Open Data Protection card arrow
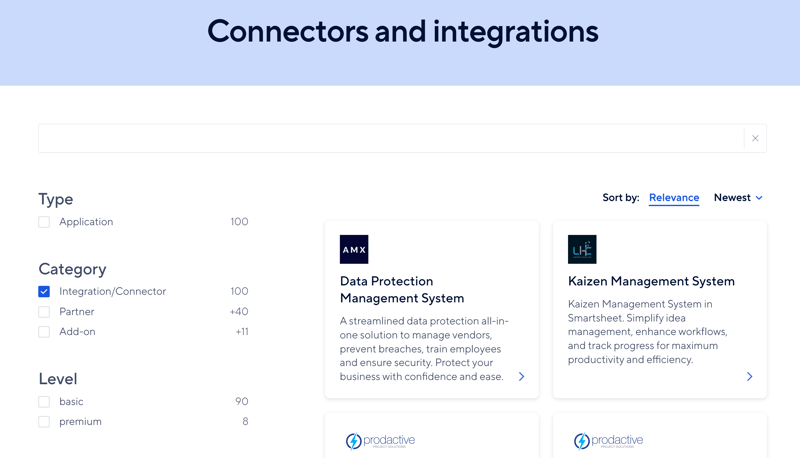The width and height of the screenshot is (800, 458). pyautogui.click(x=521, y=377)
